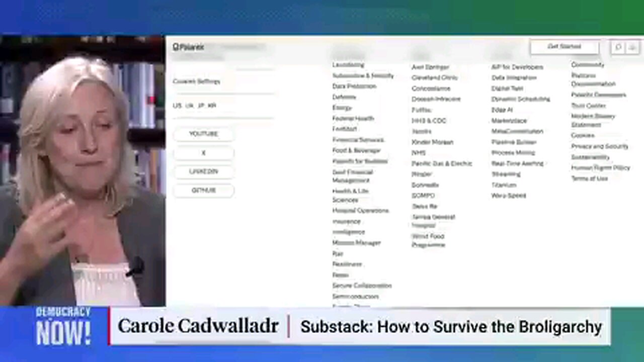Screen dimensions: 644x362
Task: Open the HHS & CDC link
Action: point(429,121)
